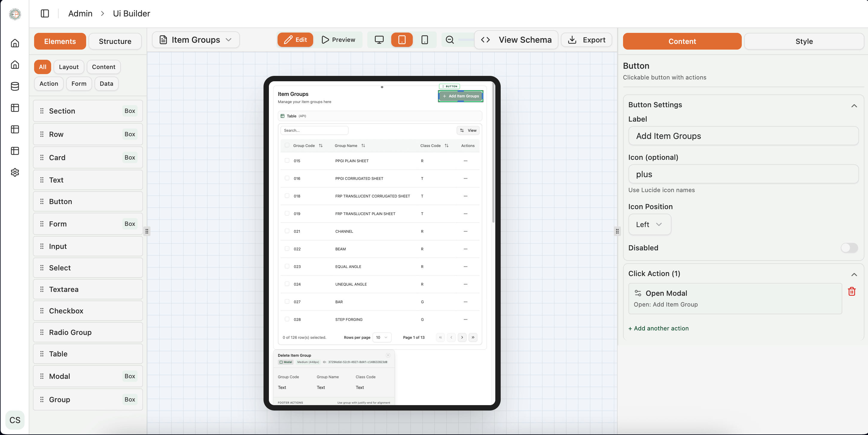Open the Icon Position Left dropdown
The height and width of the screenshot is (435, 868).
tap(649, 225)
